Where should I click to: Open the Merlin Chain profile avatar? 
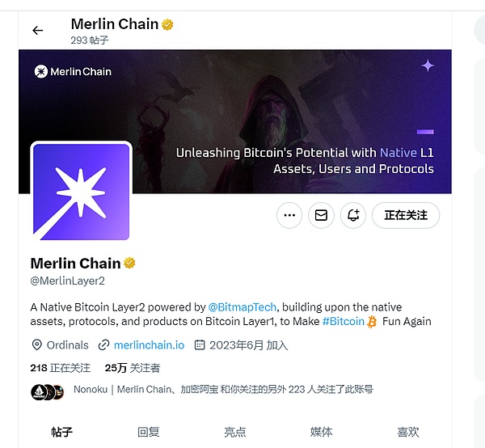point(81,191)
